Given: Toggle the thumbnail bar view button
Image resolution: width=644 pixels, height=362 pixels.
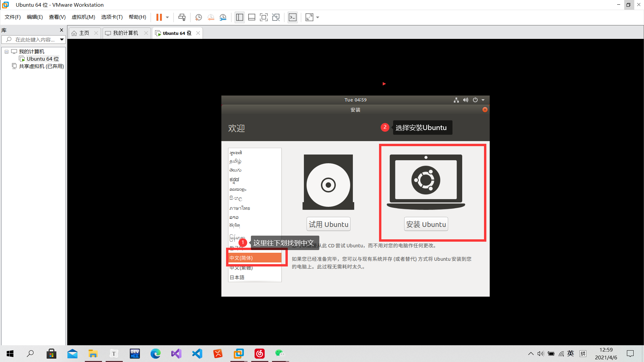Looking at the screenshot, I should point(252,17).
